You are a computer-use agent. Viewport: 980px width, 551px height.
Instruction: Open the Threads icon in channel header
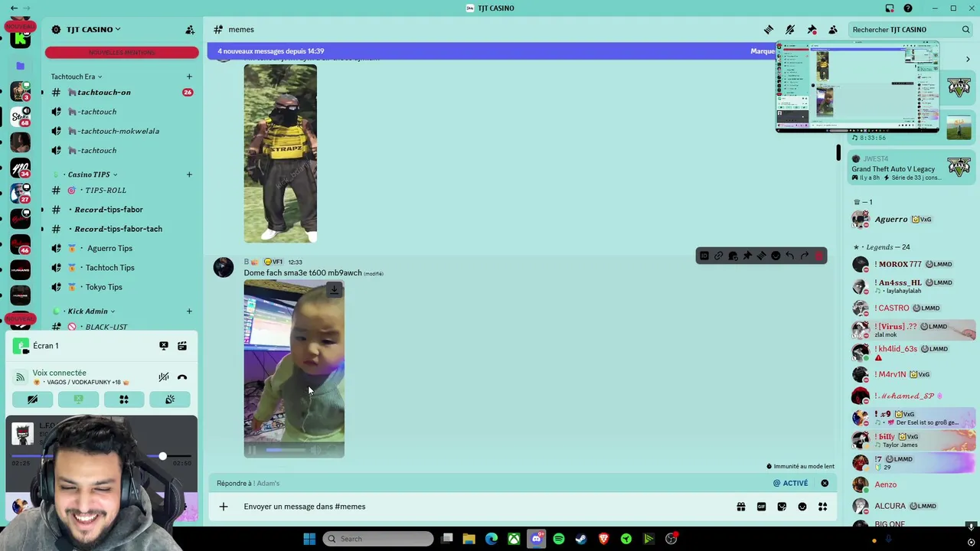[x=769, y=29]
